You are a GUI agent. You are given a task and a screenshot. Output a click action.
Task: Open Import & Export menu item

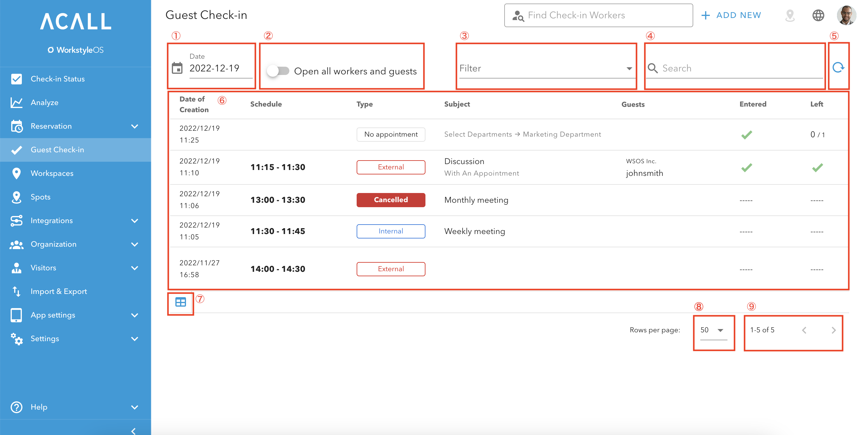76,291
